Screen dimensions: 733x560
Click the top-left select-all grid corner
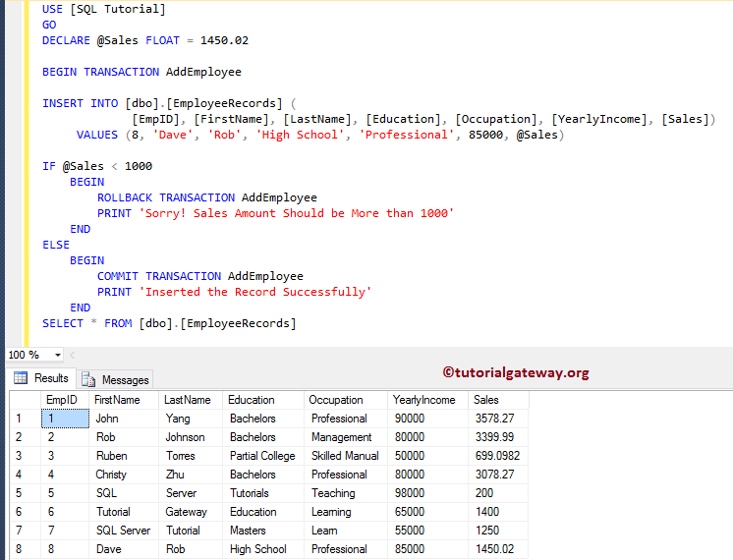coord(24,400)
